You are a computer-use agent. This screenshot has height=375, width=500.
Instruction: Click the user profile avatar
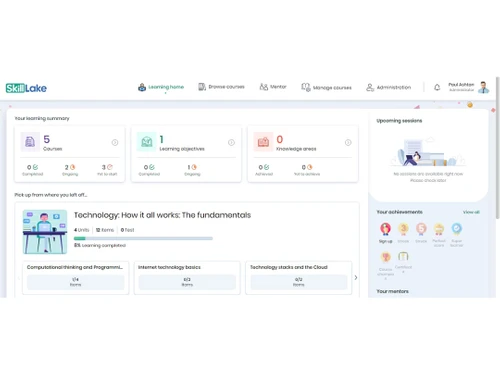[484, 87]
